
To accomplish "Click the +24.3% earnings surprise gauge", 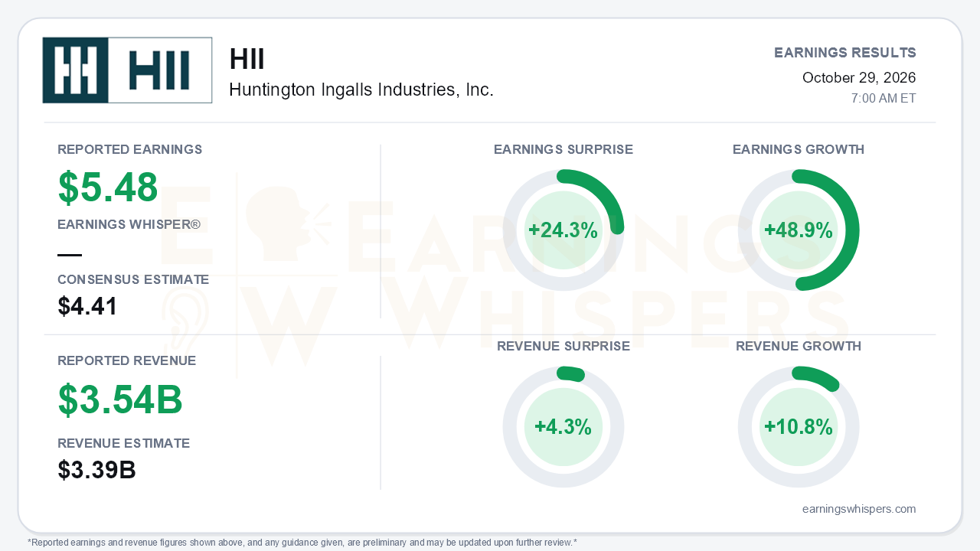I will (x=563, y=230).
